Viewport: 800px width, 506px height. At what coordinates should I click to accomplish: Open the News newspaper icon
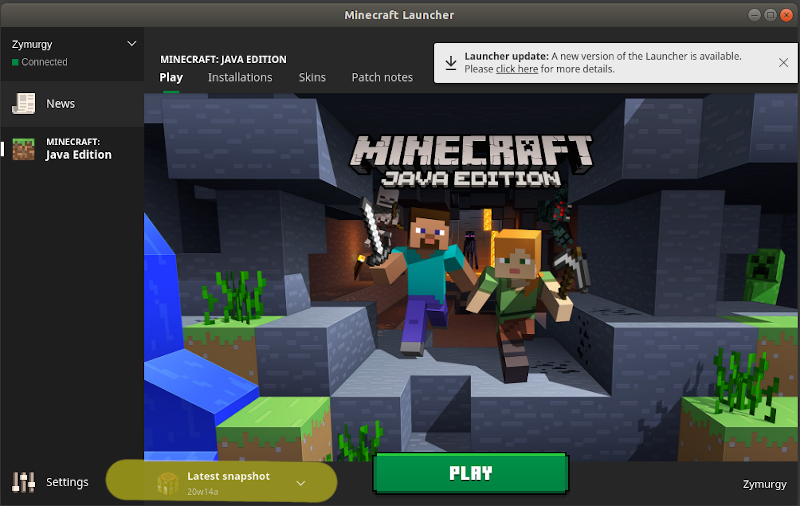click(23, 104)
